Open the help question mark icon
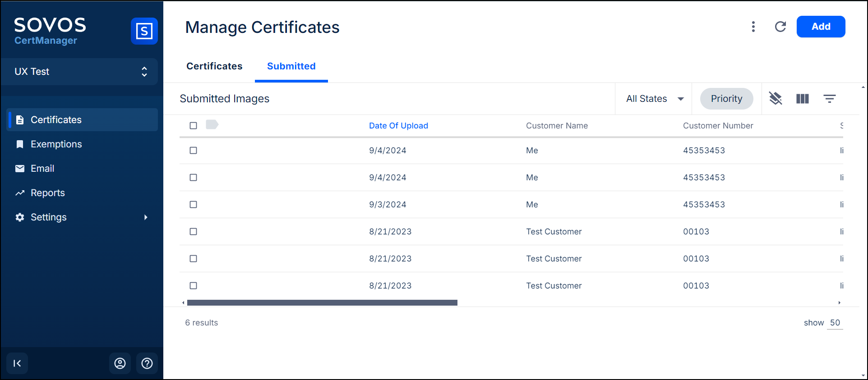868x380 pixels. coord(147,363)
